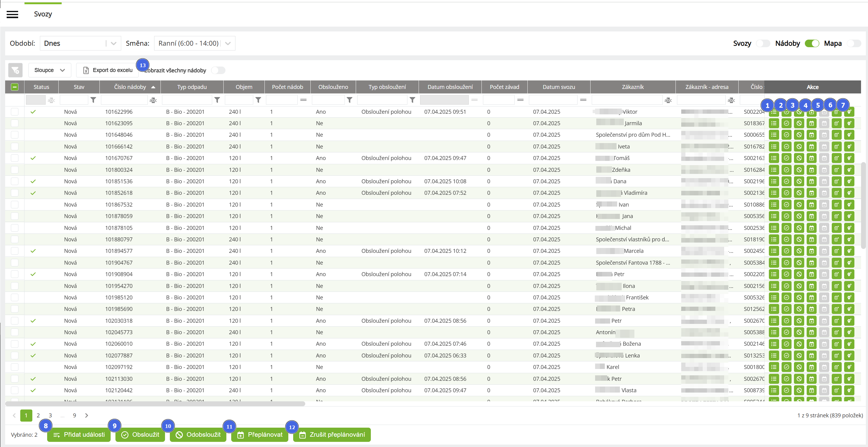Click unservice icon in row 101666142
This screenshot has height=447, width=868.
click(x=799, y=147)
